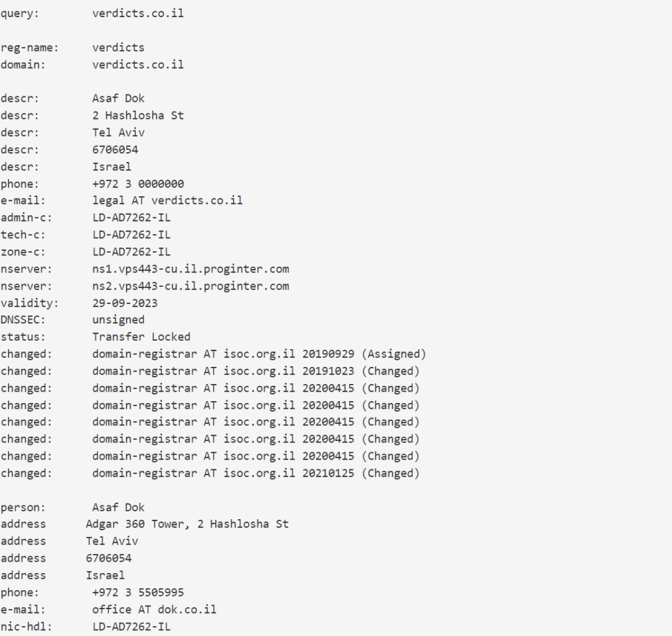Click the ns1.vps443-cu.il.proginter.com nameserver

tap(190, 269)
